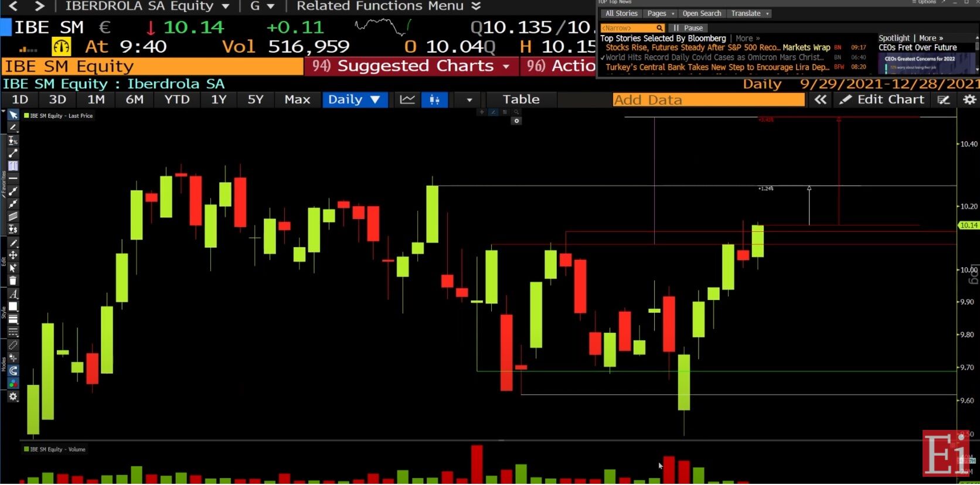Image resolution: width=980 pixels, height=485 pixels.
Task: Open the line thickness style tool
Action: 13,319
